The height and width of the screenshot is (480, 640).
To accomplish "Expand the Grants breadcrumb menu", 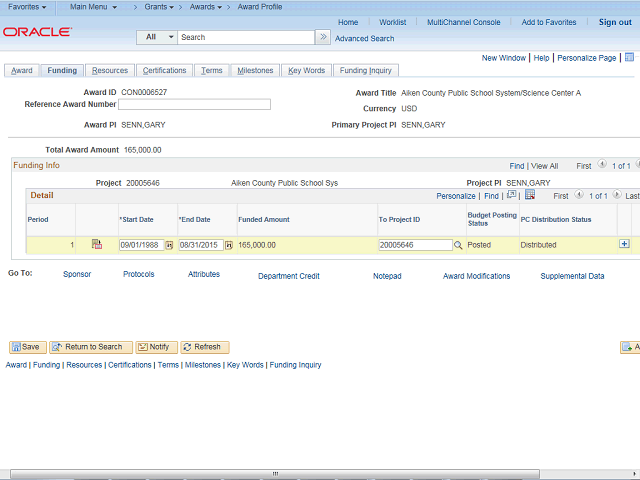I will pos(159,7).
